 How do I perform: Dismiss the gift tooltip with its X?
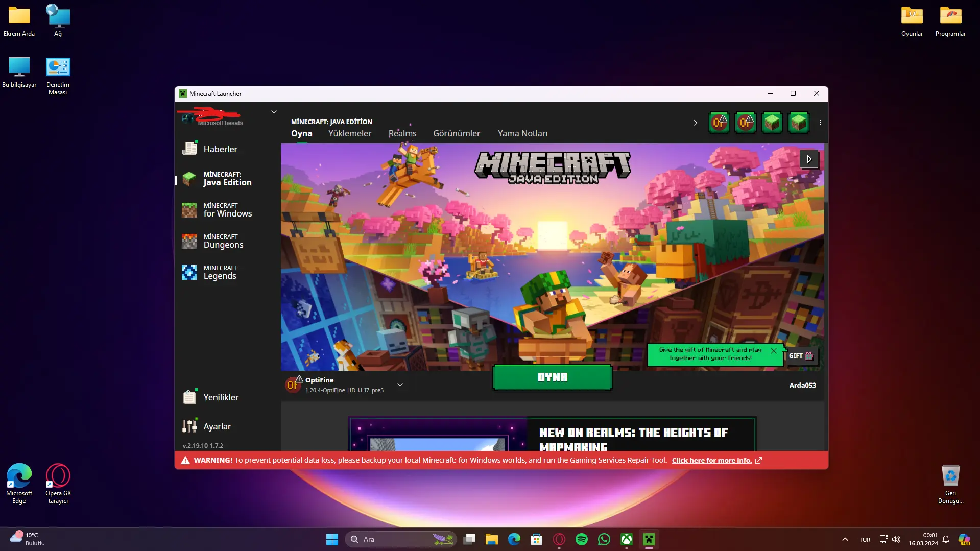click(774, 351)
